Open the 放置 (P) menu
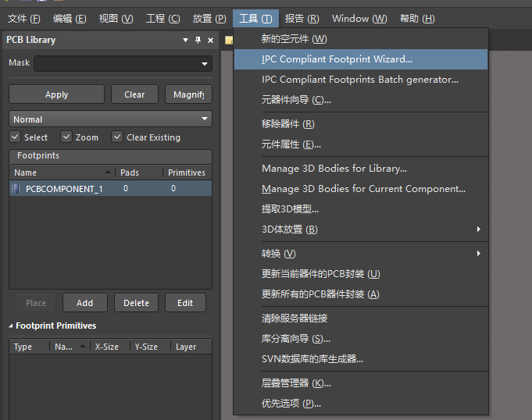Screen dimensions: 532x420 pyautogui.click(x=209, y=18)
